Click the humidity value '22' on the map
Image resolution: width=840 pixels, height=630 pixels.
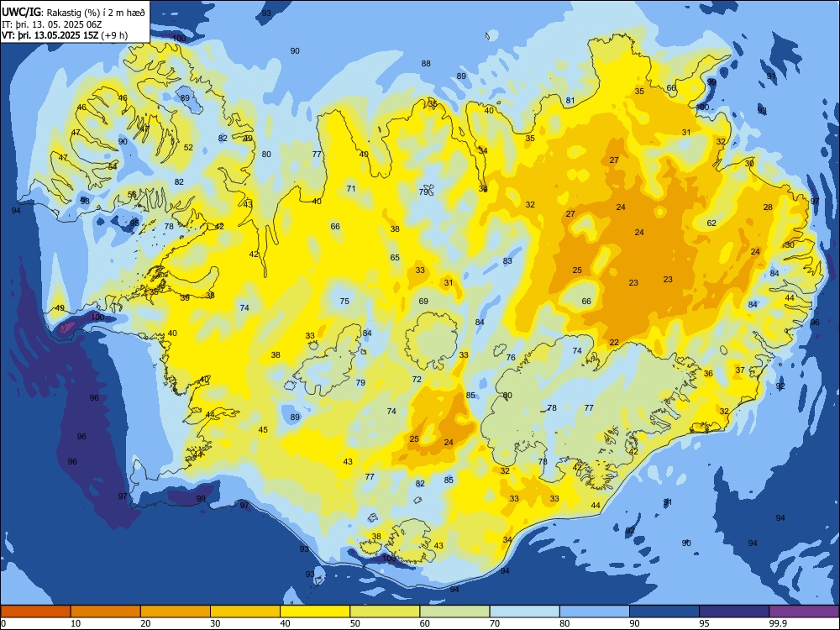pos(614,343)
